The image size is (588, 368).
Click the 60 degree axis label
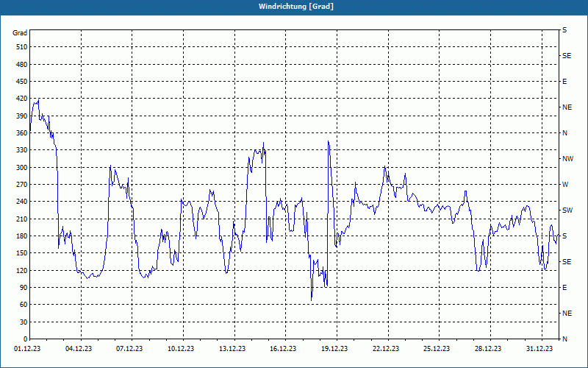point(23,305)
